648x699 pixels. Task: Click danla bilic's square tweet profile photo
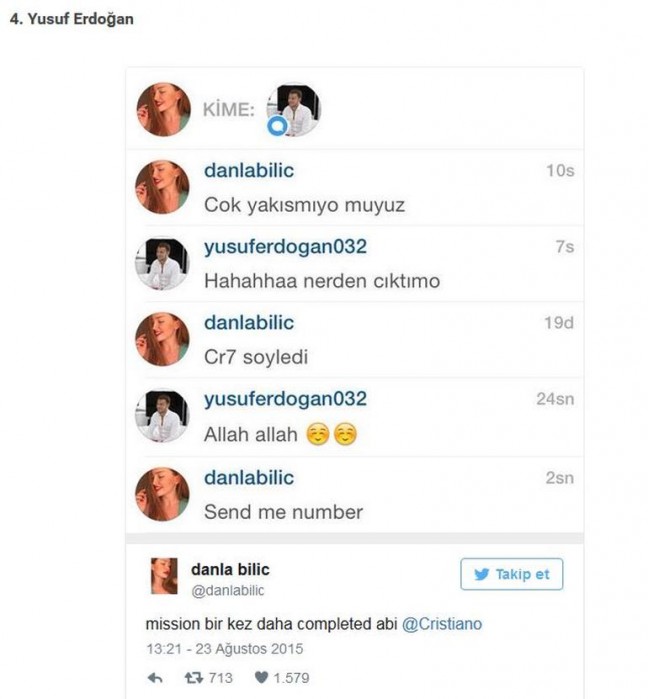coord(164,576)
